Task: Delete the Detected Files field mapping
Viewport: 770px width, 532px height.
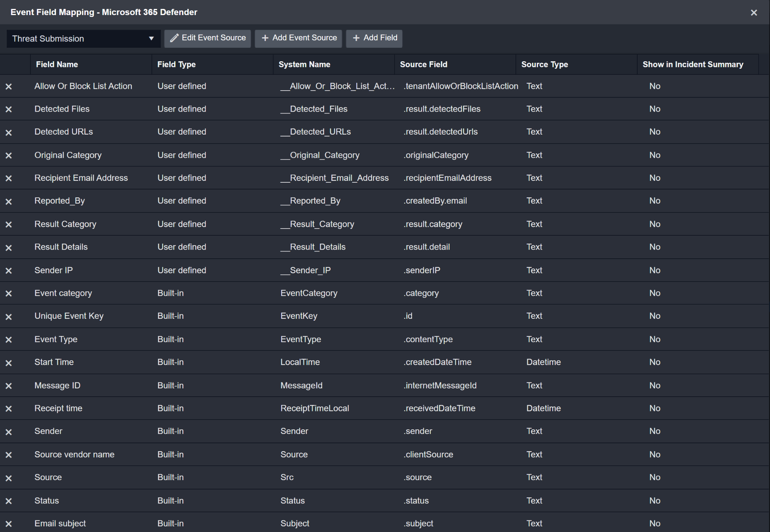Action: point(9,109)
